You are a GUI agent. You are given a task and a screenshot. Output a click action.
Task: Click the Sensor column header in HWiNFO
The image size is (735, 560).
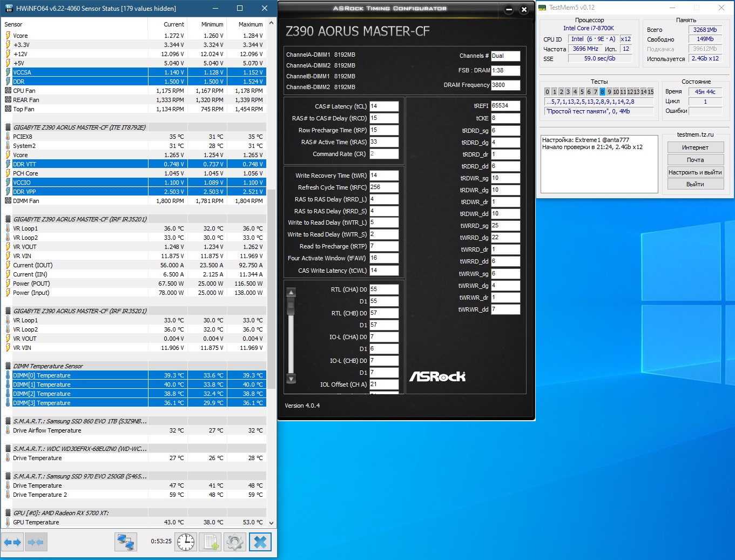click(75, 24)
